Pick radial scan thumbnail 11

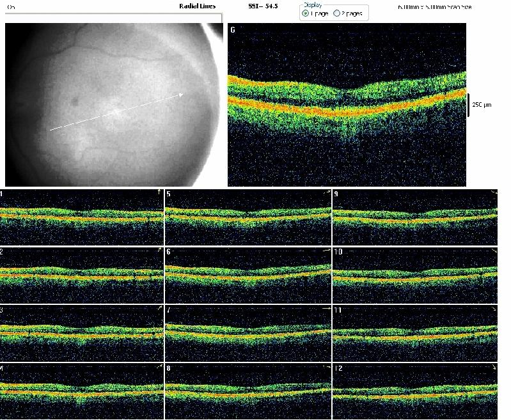414,334
